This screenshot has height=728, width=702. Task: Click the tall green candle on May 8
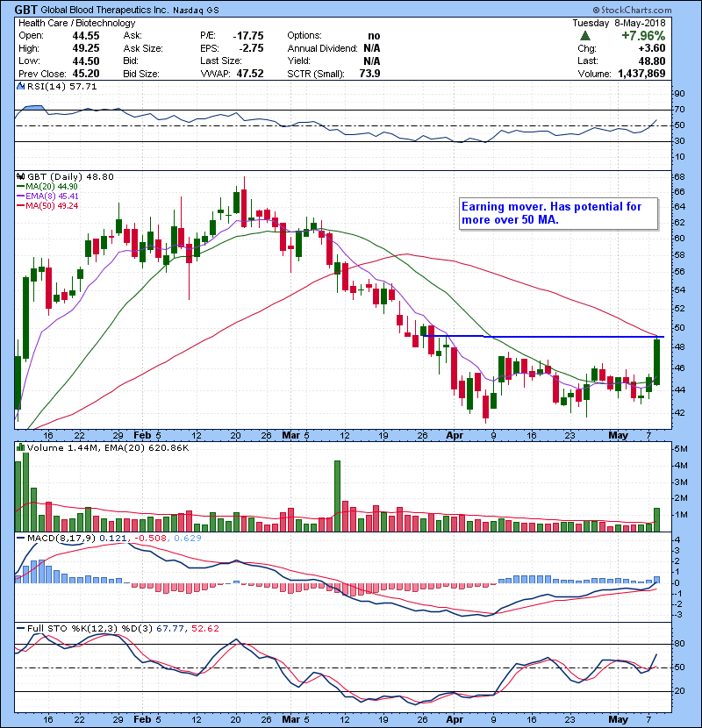(657, 362)
